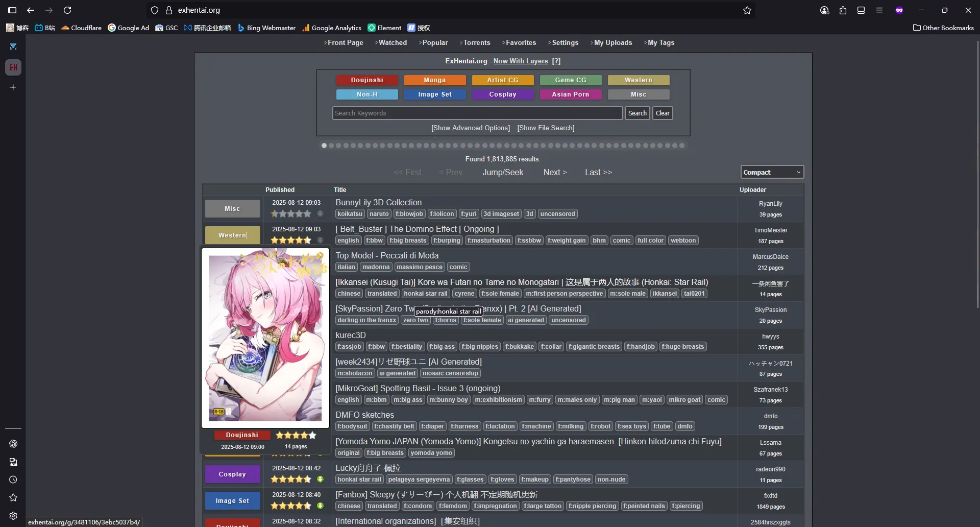980x527 pixels.
Task: Open sidebar settings gear icon
Action: pos(13,516)
